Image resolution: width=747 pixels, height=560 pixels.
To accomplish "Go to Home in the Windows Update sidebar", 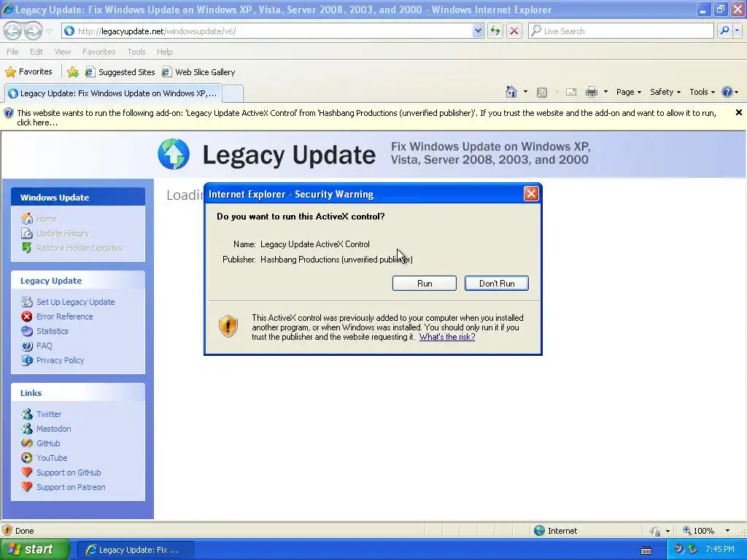I will click(46, 219).
